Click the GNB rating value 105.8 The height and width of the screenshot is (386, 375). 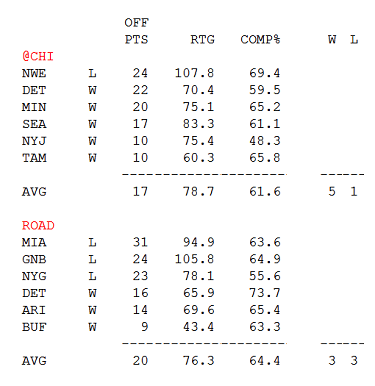tap(194, 259)
